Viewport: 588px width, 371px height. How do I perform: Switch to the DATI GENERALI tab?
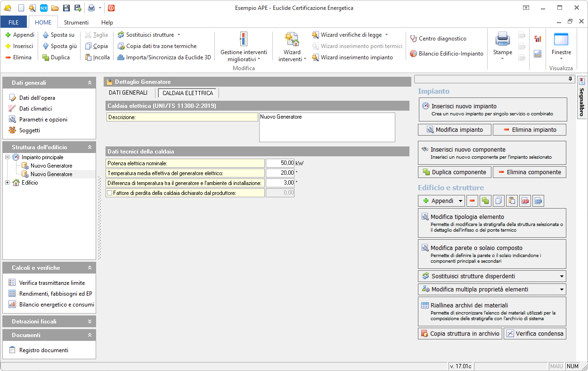click(128, 93)
